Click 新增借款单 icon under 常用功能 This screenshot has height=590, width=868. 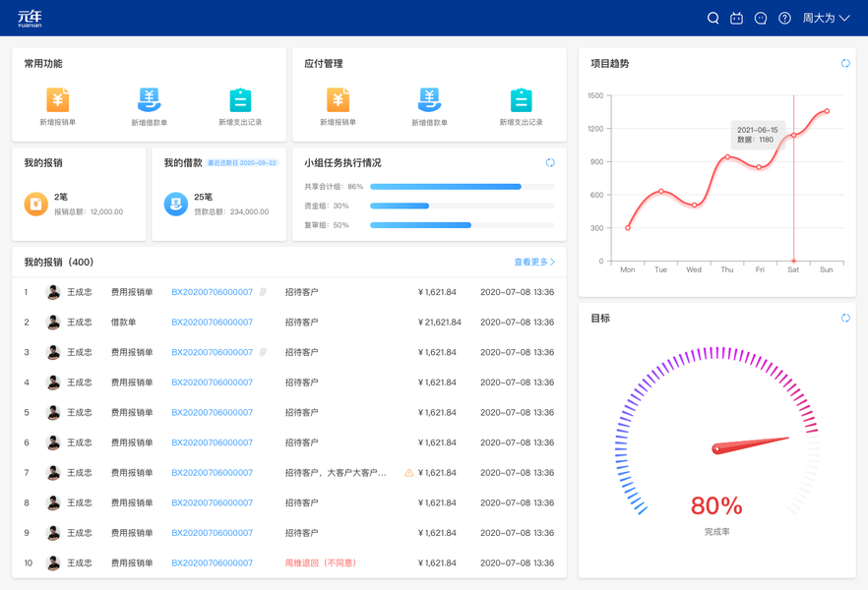149,100
